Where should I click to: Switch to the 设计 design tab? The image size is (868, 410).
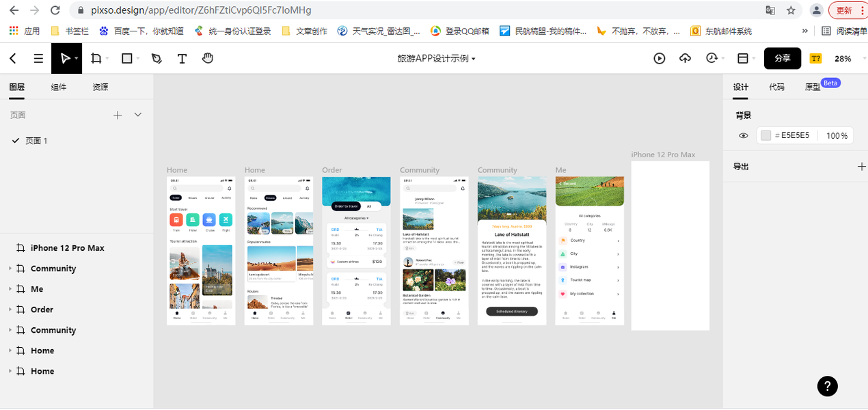tap(741, 87)
